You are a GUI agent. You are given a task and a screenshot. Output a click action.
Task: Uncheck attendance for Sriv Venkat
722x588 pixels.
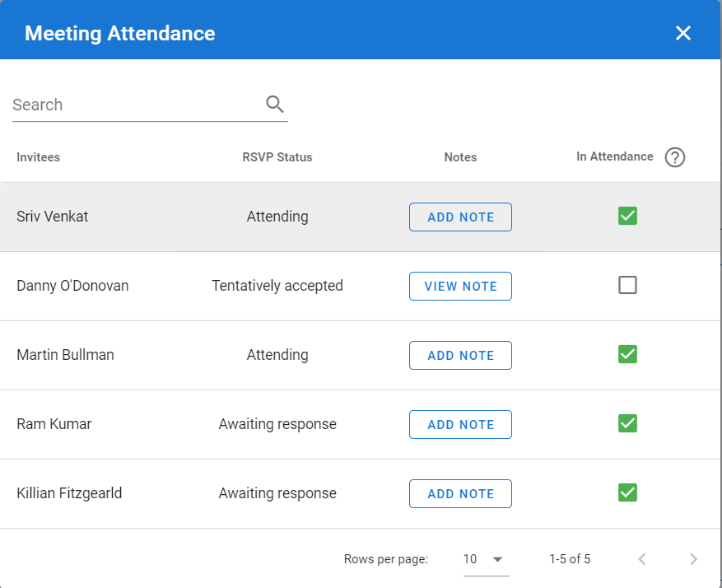(627, 216)
